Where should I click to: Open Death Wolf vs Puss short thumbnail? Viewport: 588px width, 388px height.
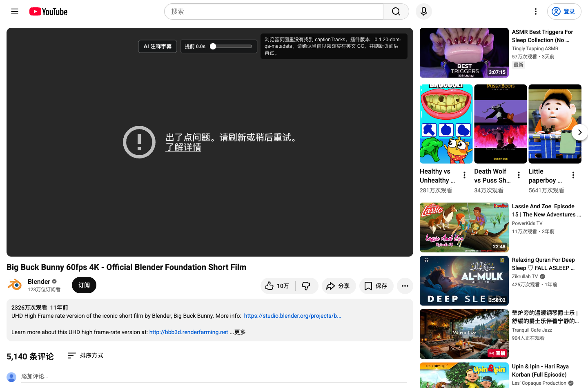501,124
